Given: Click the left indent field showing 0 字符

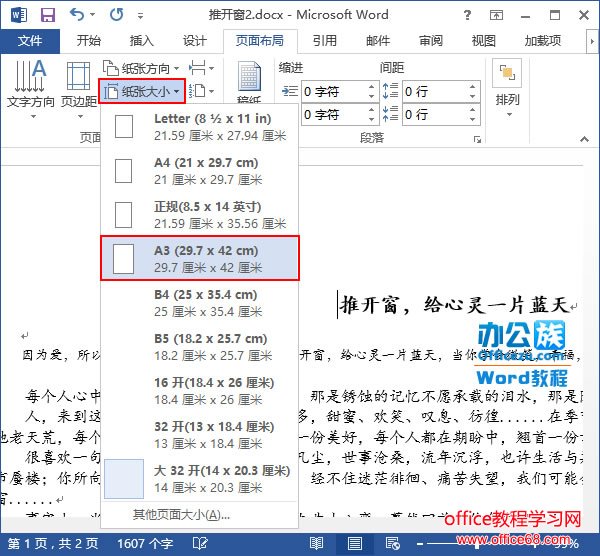Looking at the screenshot, I should [x=334, y=91].
